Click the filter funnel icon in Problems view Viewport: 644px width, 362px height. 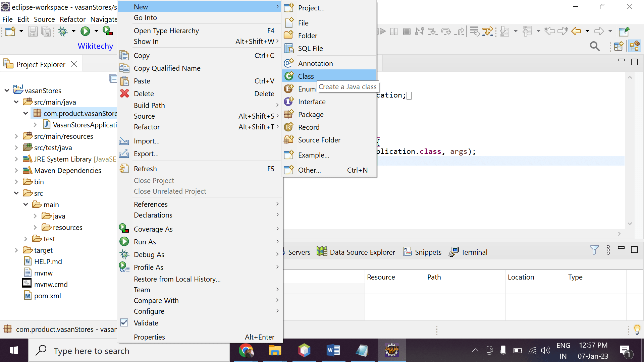point(594,250)
